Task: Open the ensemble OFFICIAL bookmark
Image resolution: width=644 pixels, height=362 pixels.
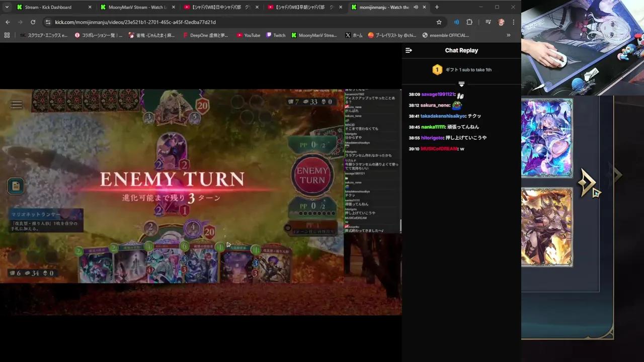Action: 447,35
